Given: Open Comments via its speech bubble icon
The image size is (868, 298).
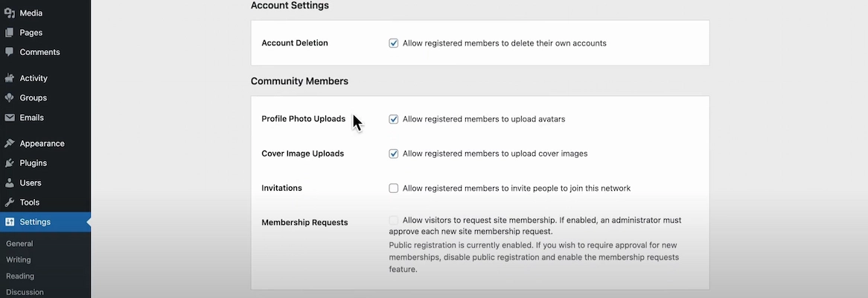Looking at the screenshot, I should (10, 52).
